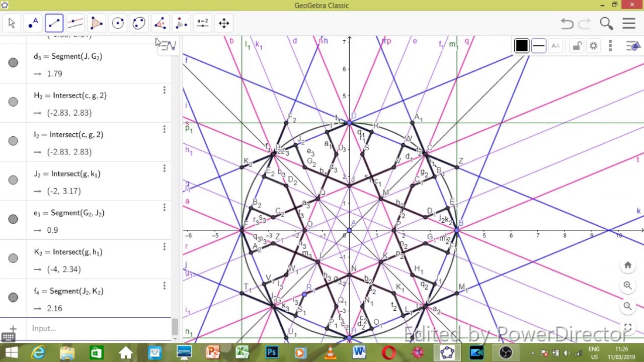
Task: Select the Angle measurement tool
Action: click(160, 23)
